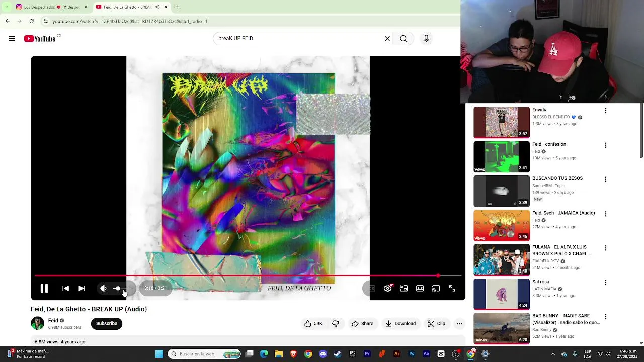644x362 pixels.
Task: Skip to next video in playlist
Action: coord(82,288)
